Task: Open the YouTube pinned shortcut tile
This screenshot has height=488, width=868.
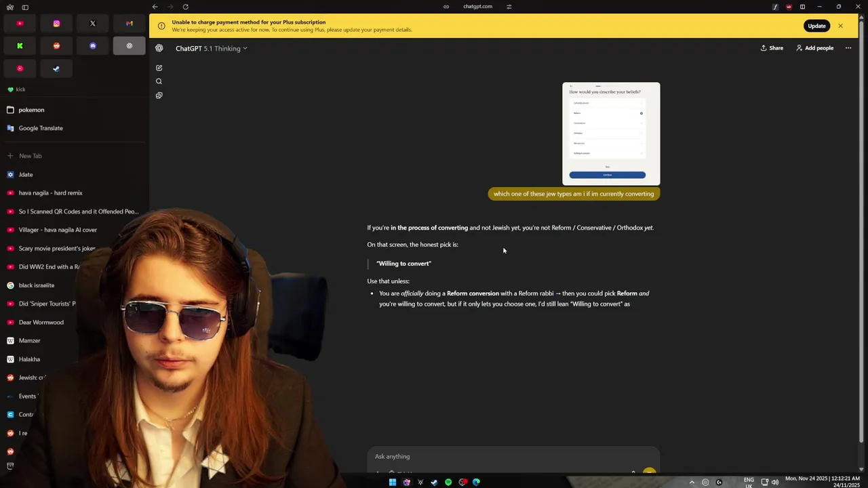Action: (x=20, y=24)
